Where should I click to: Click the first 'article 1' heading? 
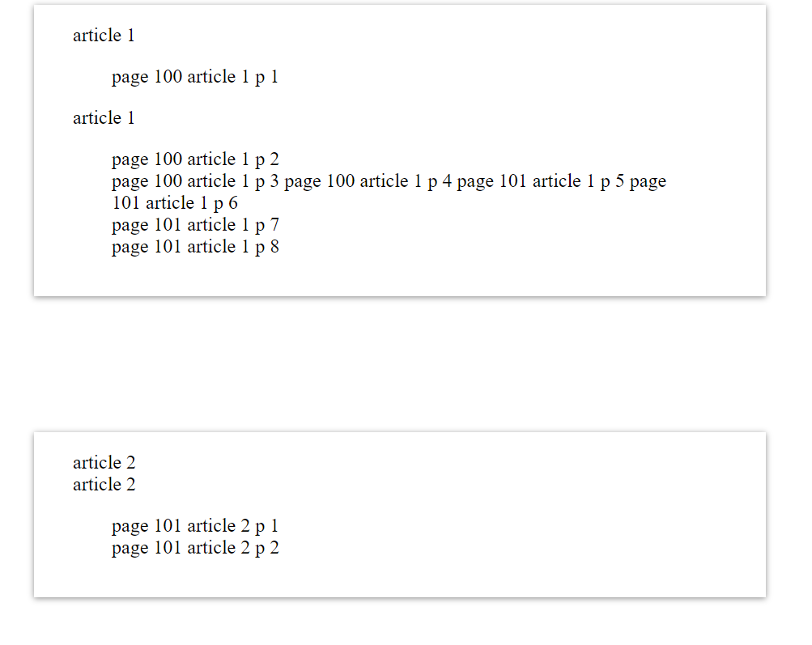coord(104,35)
